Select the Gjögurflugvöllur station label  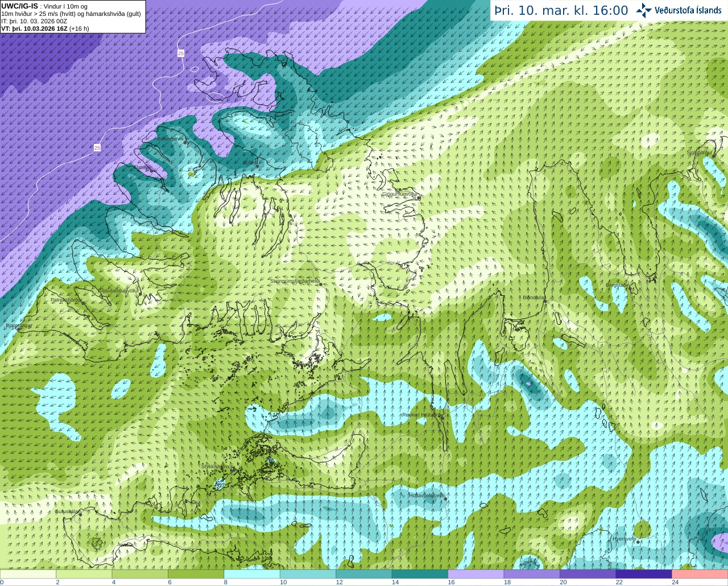pyautogui.click(x=400, y=194)
